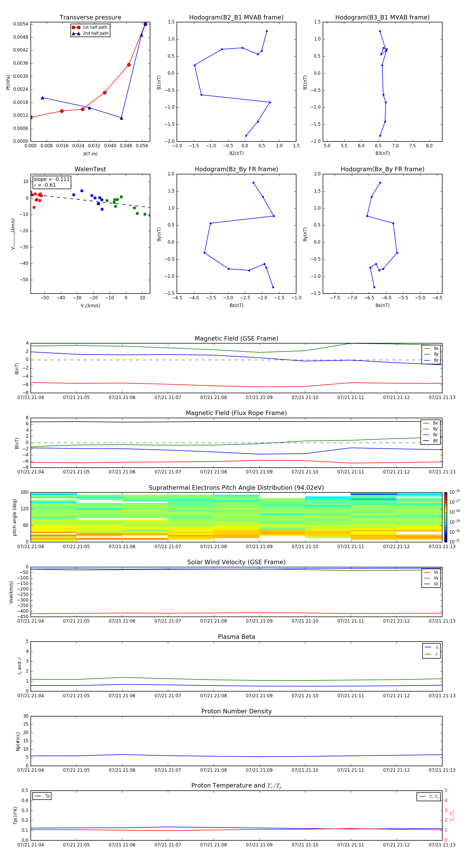
Task: Click the 'Hodogram(B3_B1 MVAB frame)' title
Action: [x=382, y=18]
